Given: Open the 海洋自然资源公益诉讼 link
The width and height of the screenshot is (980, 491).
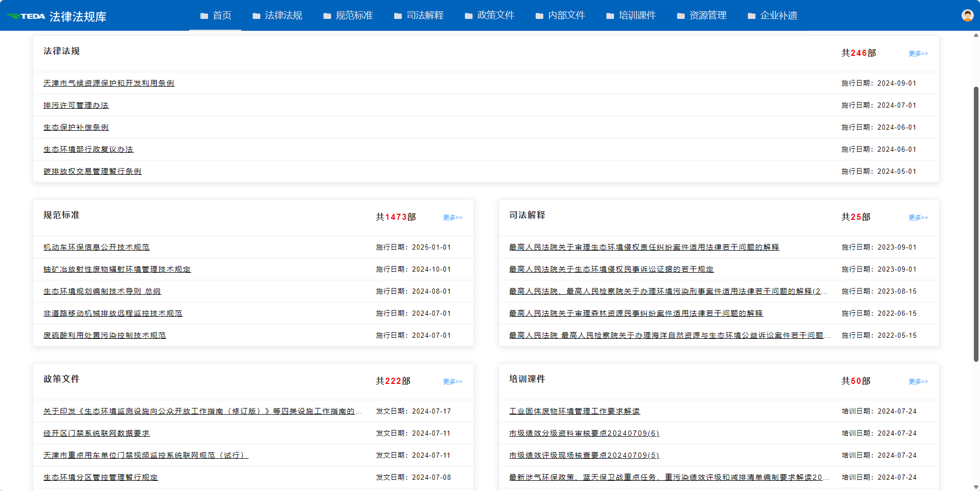Looking at the screenshot, I should coord(669,335).
